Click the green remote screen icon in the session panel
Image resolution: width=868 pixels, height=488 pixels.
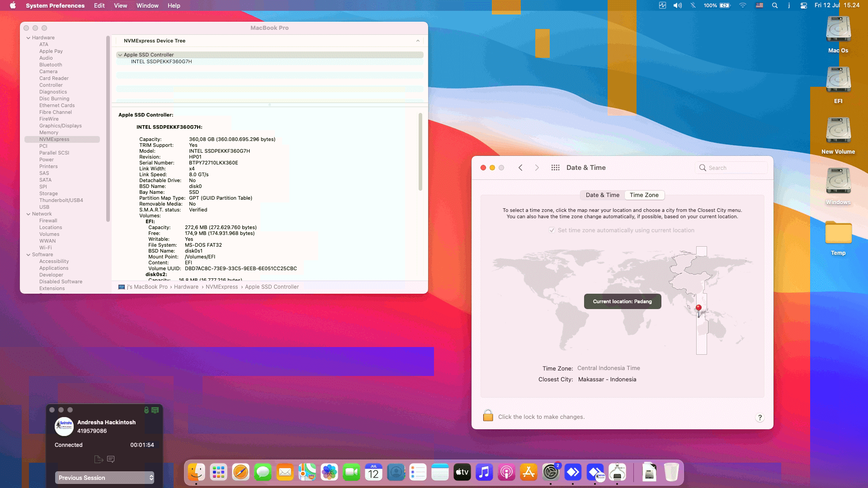(x=155, y=410)
